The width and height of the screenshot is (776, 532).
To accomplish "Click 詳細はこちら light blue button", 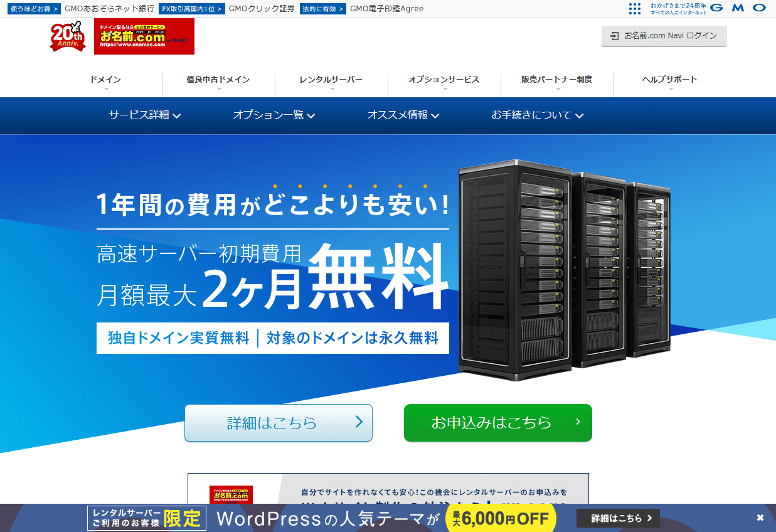I will click(279, 423).
